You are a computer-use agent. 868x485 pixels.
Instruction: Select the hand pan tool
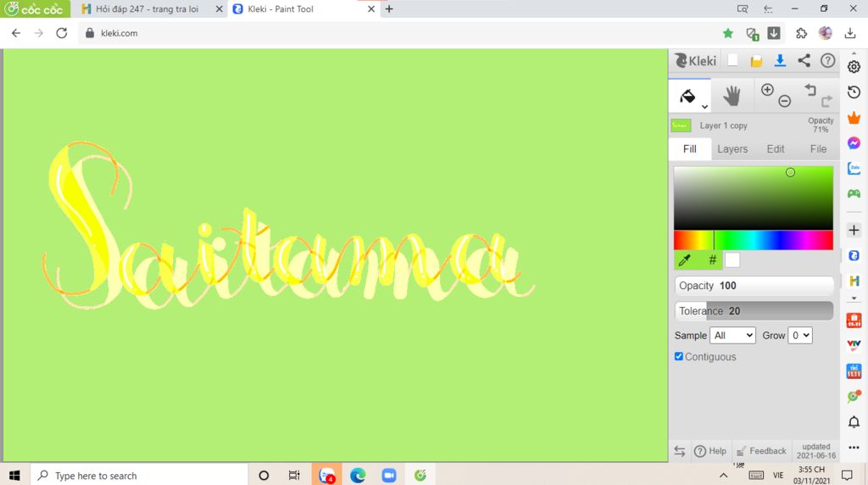click(x=732, y=96)
